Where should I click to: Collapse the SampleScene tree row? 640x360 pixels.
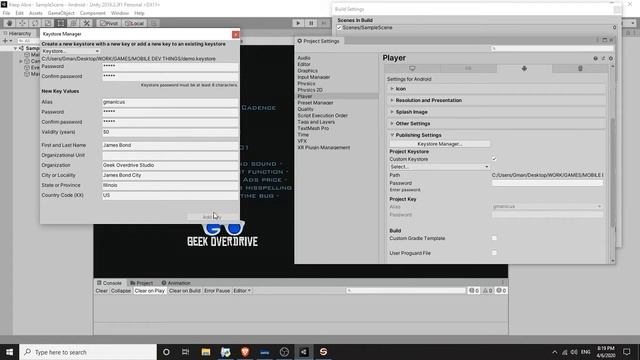(16, 48)
